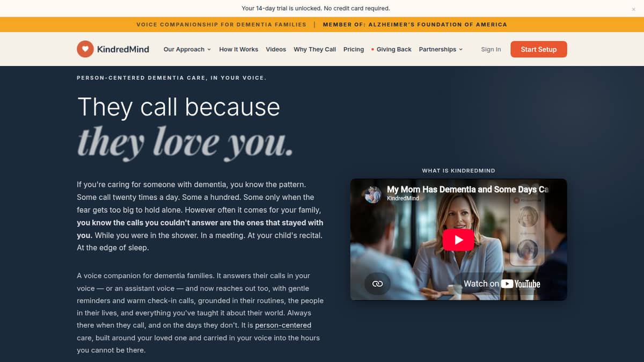Click Watch on YouTube in the video
644x362 pixels.
[502, 284]
